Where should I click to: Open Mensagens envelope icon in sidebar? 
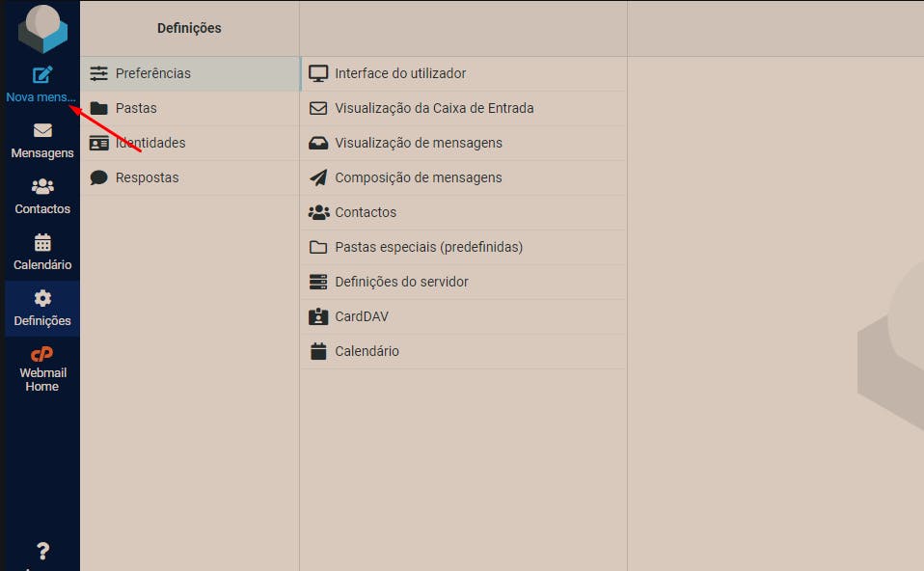point(42,130)
